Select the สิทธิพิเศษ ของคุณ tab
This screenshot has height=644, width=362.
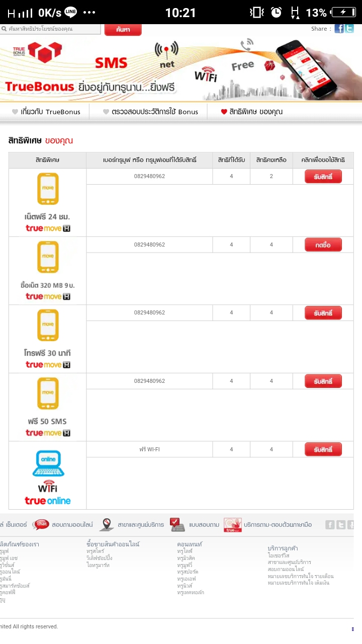pos(251,112)
